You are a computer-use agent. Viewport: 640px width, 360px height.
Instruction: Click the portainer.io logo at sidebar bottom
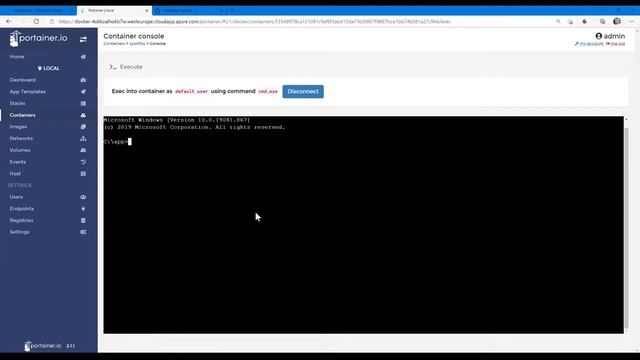click(x=43, y=346)
